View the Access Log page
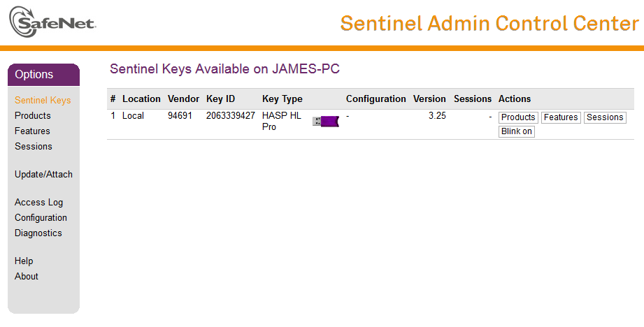The height and width of the screenshot is (327, 644). pos(38,202)
